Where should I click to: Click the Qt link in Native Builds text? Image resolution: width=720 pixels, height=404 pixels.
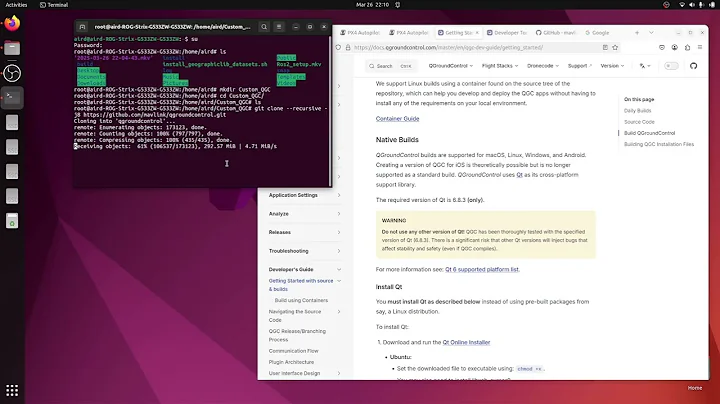(x=519, y=175)
